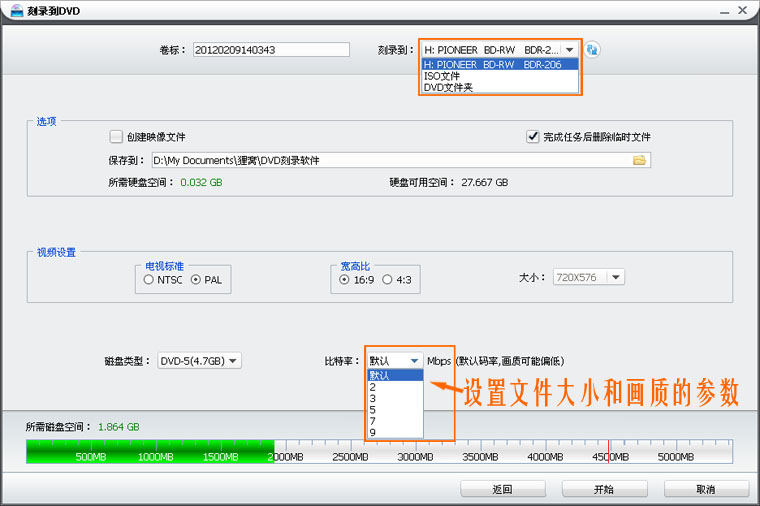Click the app disc icon in title bar
This screenshot has width=760, height=506.
[x=16, y=10]
